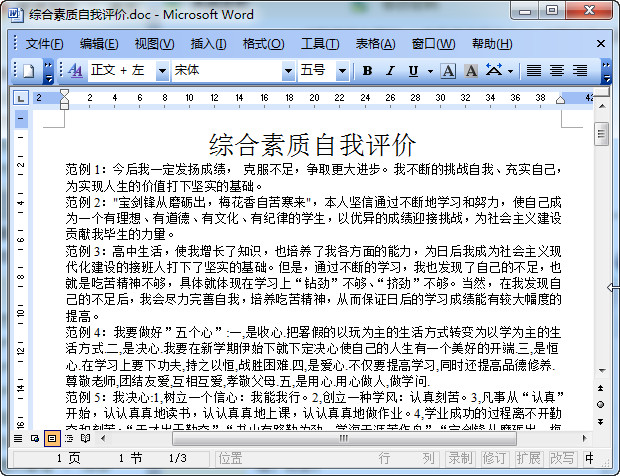This screenshot has height=476, width=620.
Task: Click language indicator 中 in status bar
Action: tap(589, 458)
